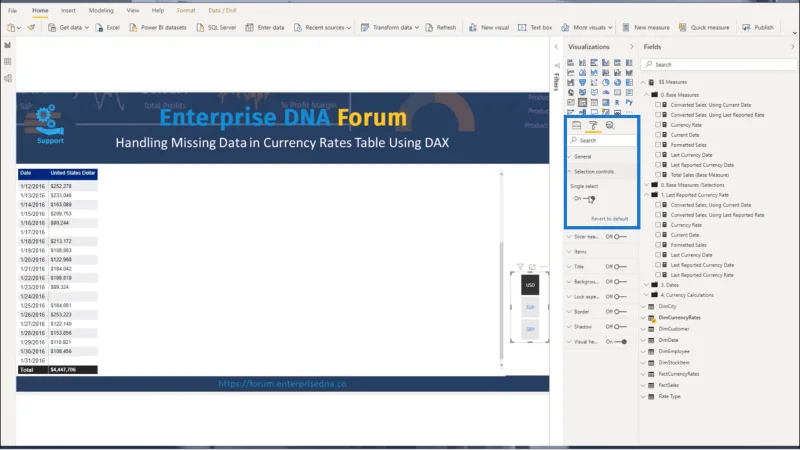Screen dimensions: 800x450
Task: Open Focus mode on the slicer
Action: [x=532, y=267]
